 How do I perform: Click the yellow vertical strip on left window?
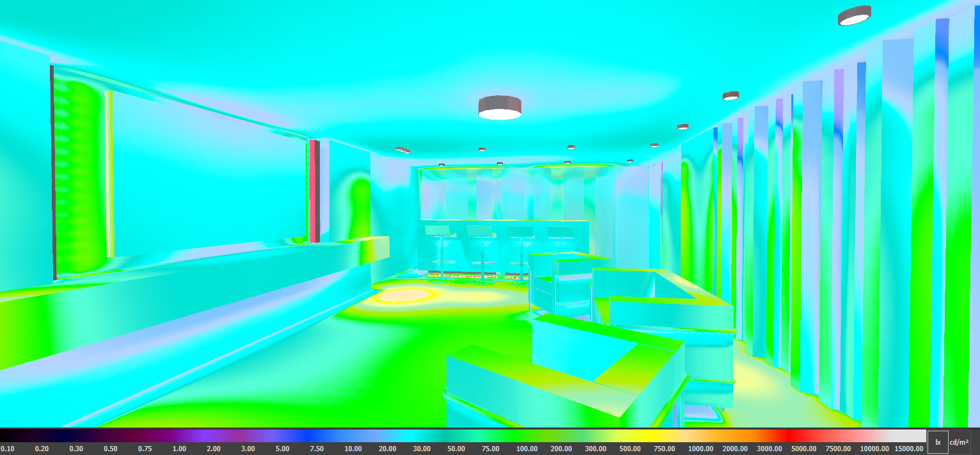click(x=109, y=173)
